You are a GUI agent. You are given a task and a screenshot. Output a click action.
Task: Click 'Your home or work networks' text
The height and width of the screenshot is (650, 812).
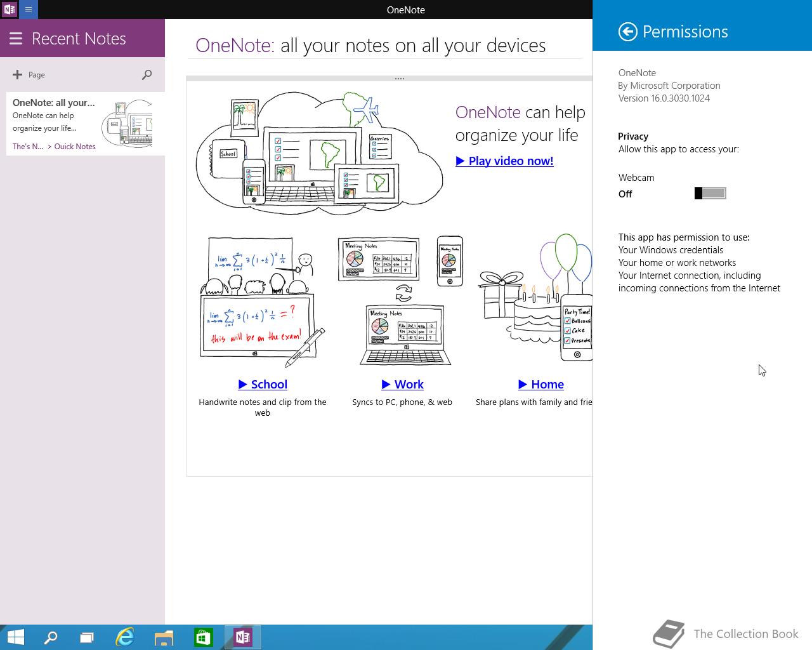(x=677, y=263)
